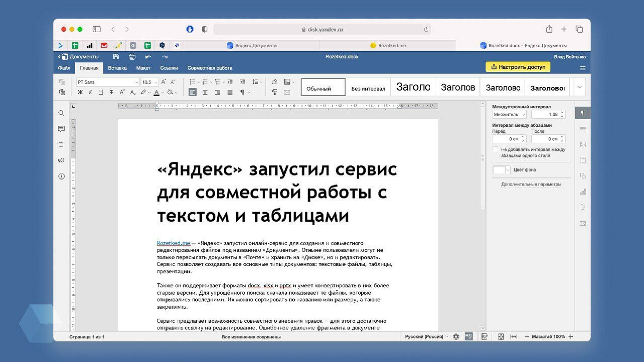Clear formatting with eraser icon
This screenshot has width=644, height=362.
tap(274, 82)
